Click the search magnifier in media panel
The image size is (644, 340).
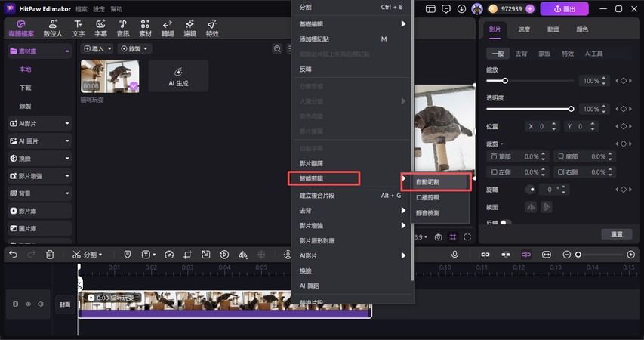click(x=278, y=48)
